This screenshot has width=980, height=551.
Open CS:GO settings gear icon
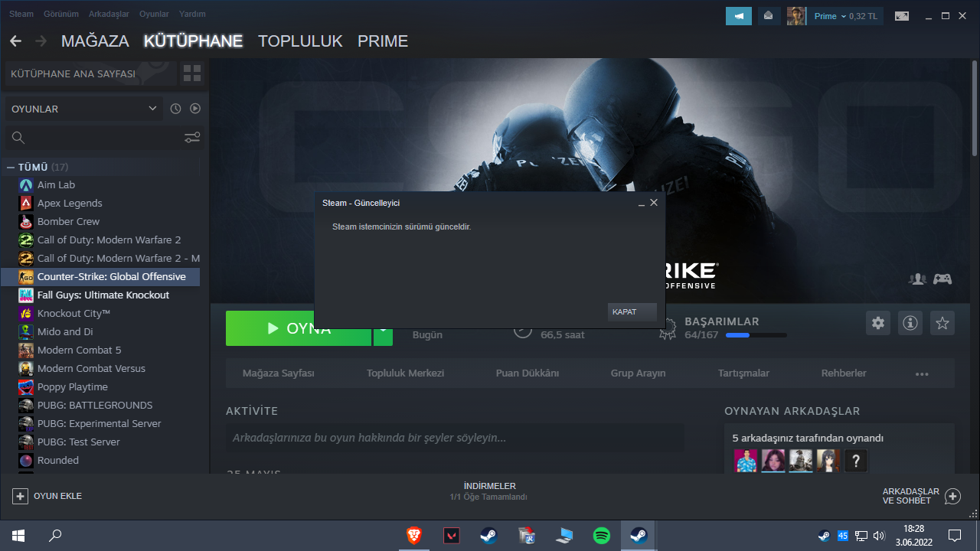coord(878,323)
